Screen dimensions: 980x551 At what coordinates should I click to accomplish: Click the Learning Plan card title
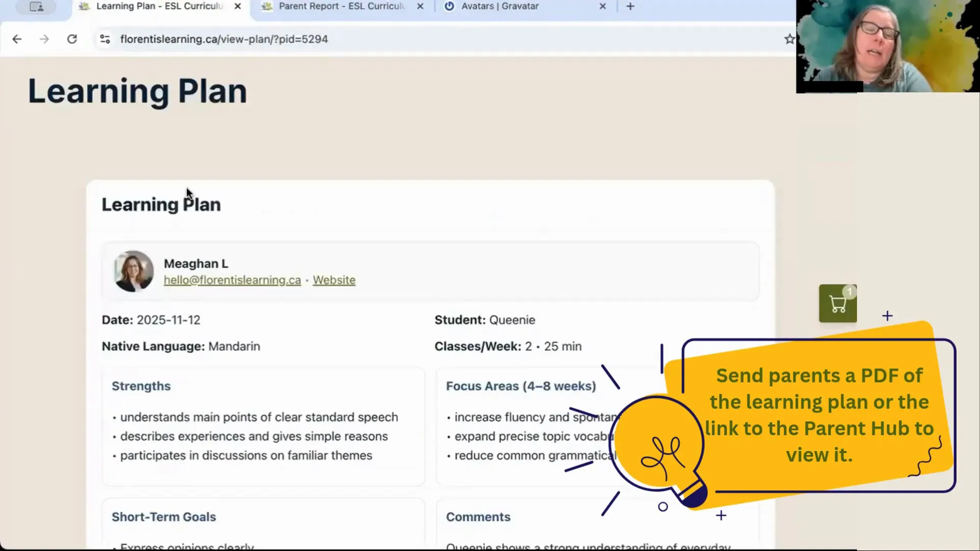coord(161,204)
